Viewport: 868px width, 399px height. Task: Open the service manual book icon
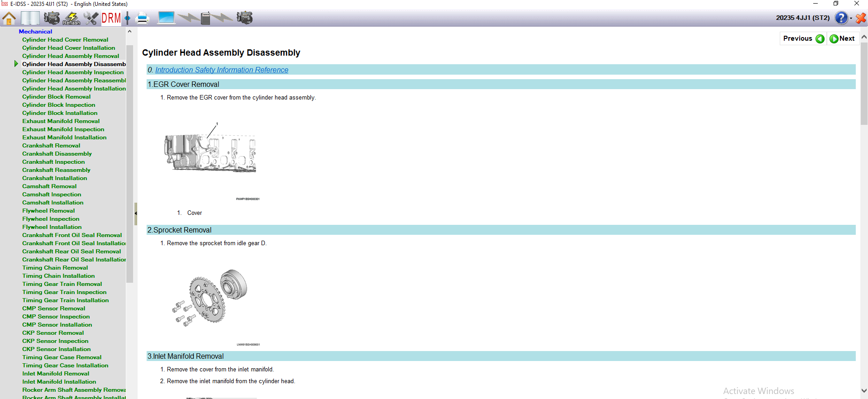pyautogui.click(x=30, y=18)
